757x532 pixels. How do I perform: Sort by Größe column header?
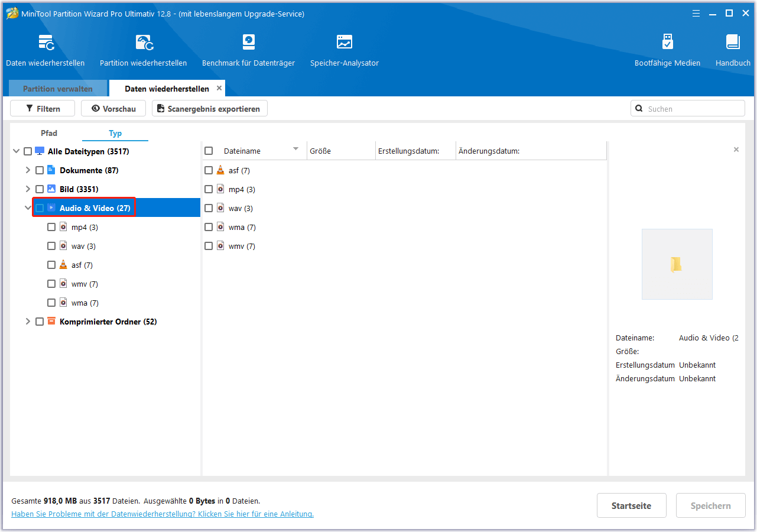pos(341,151)
